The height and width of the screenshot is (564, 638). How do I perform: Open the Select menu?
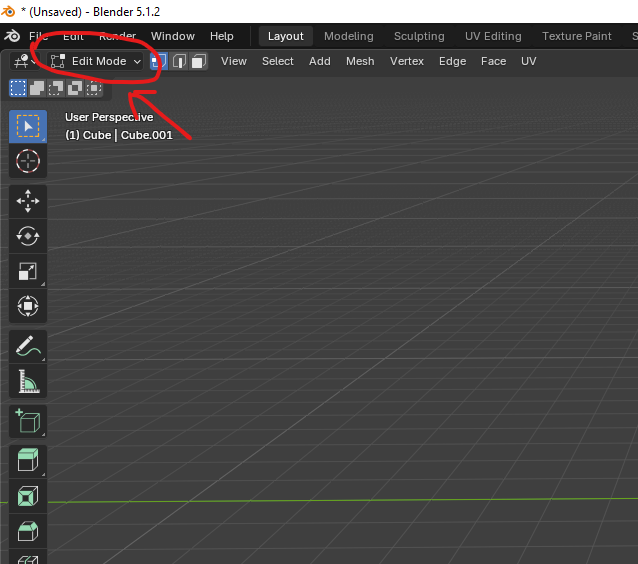(277, 61)
